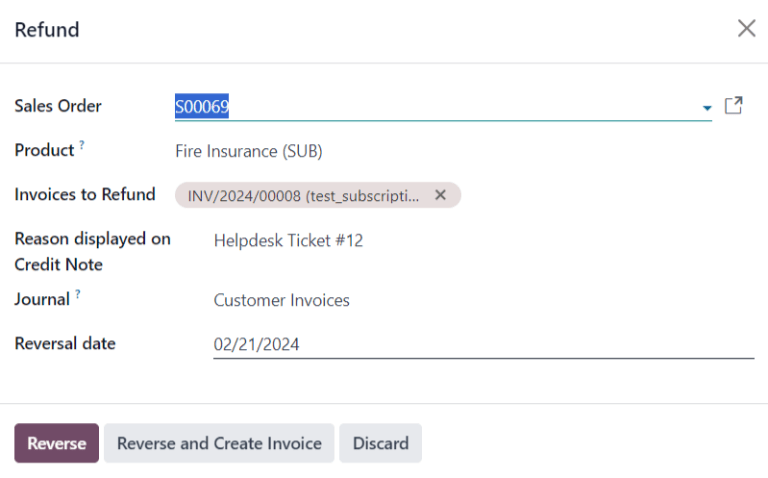The height and width of the screenshot is (478, 768).
Task: Remove the INV/2024/00008 invoice tag
Action: [440, 195]
